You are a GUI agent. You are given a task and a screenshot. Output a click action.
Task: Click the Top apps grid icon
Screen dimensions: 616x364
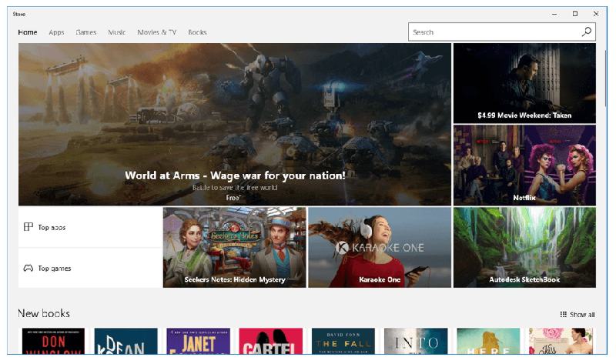28,227
